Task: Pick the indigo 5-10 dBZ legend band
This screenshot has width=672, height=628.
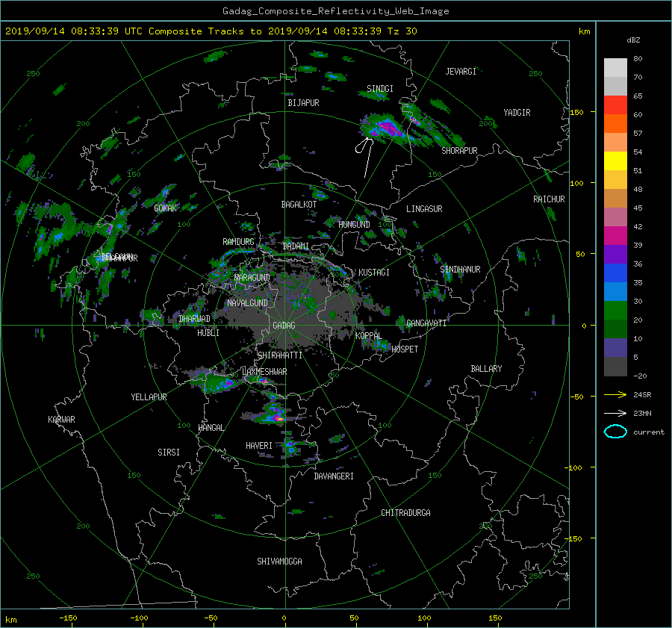Action: coord(615,348)
